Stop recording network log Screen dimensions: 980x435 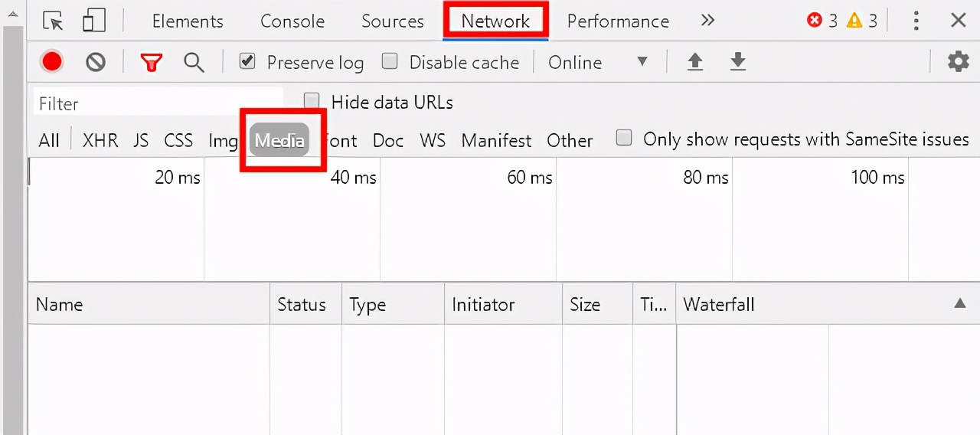pyautogui.click(x=52, y=62)
